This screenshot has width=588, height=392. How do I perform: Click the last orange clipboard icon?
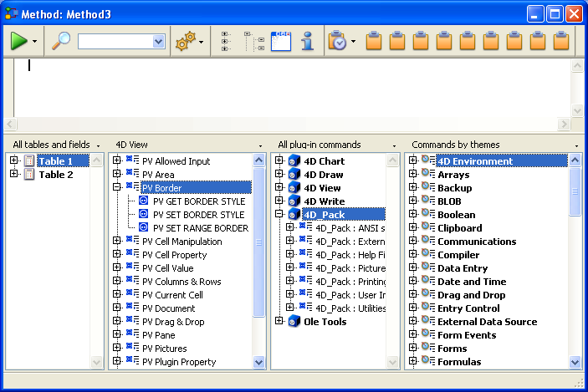point(561,41)
